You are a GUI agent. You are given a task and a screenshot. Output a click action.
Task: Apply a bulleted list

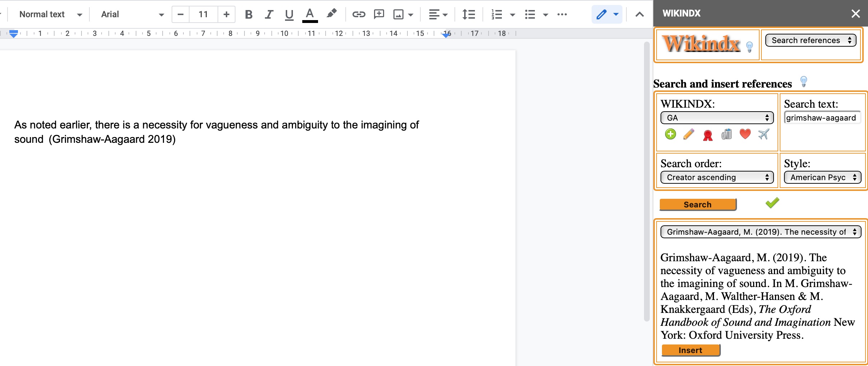(530, 14)
